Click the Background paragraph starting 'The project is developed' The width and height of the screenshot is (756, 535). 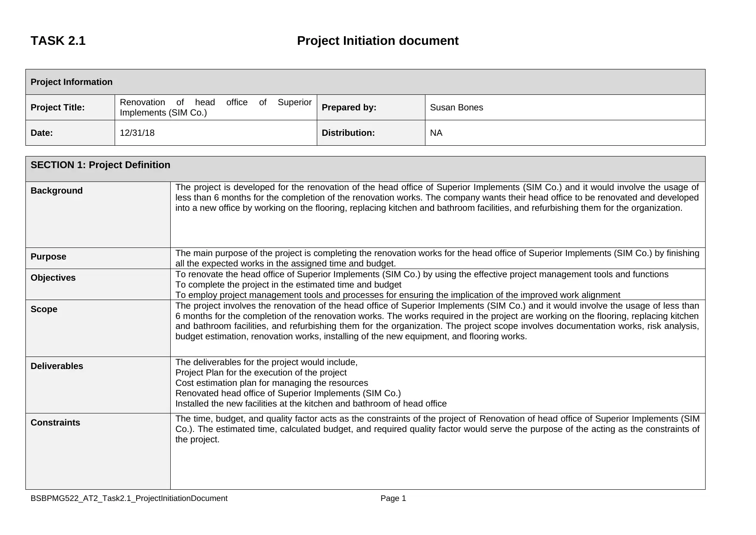[x=437, y=198]
